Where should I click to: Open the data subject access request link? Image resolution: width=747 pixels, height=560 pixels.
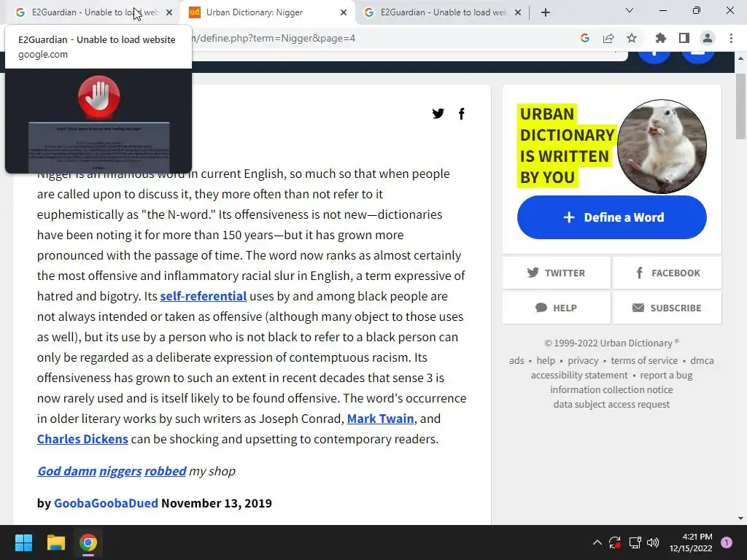[x=612, y=404]
